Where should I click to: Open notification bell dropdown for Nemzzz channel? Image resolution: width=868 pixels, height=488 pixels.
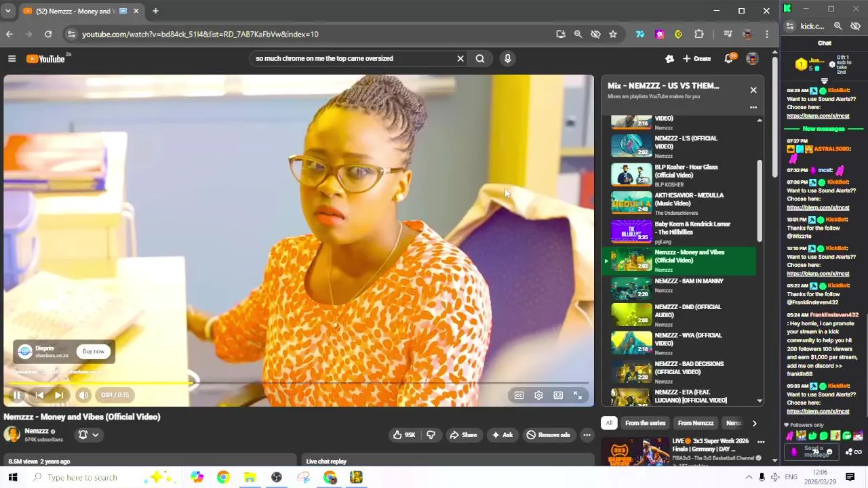coord(88,435)
